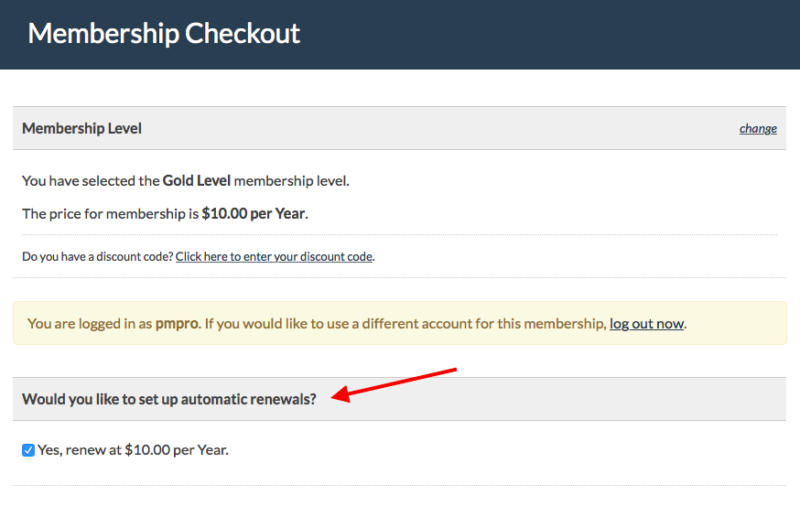Click the red arrow annotation
The image size is (800, 506).
(393, 385)
